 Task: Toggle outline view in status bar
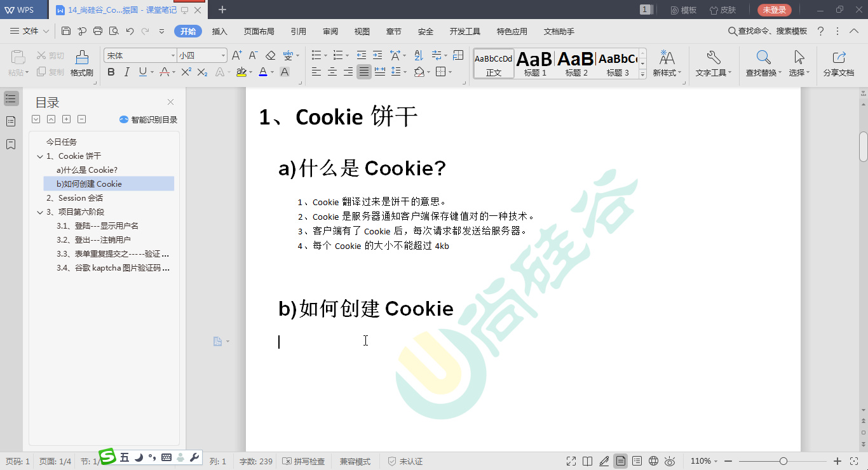click(636, 461)
